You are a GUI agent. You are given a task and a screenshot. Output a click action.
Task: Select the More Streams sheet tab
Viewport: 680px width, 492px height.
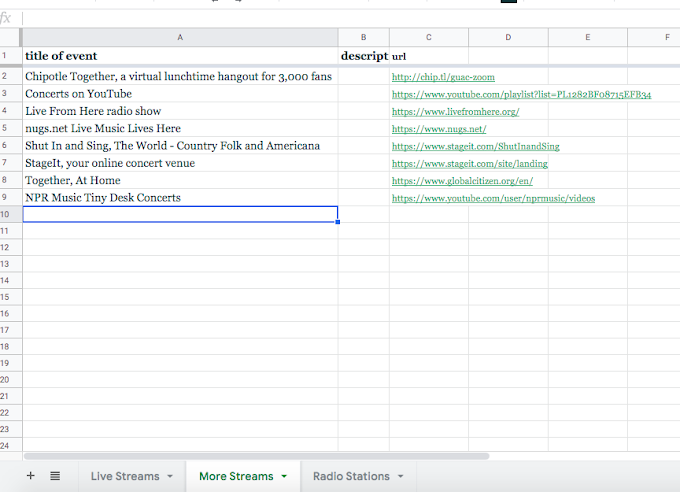point(236,476)
